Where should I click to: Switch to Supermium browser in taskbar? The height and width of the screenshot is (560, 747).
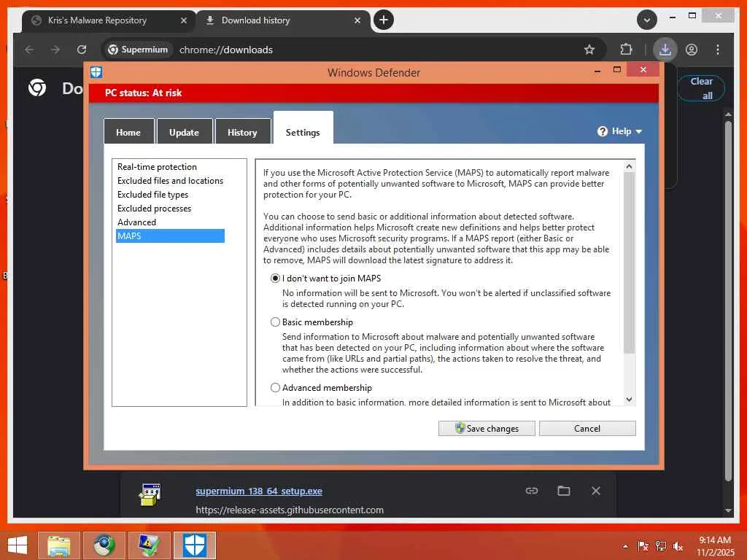pyautogui.click(x=104, y=545)
